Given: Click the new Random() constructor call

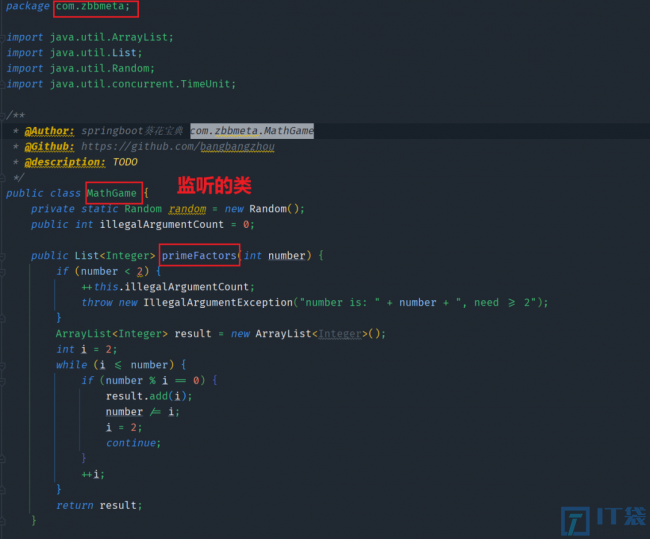Looking at the screenshot, I should click(264, 209).
